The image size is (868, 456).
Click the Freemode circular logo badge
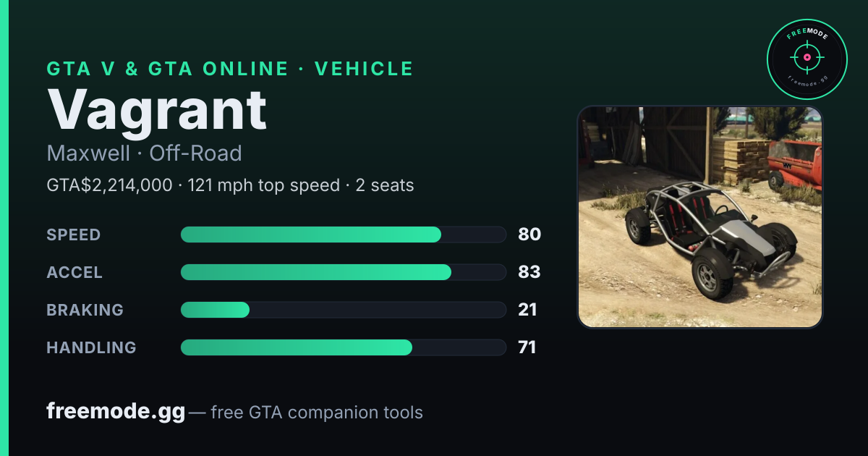pos(807,58)
